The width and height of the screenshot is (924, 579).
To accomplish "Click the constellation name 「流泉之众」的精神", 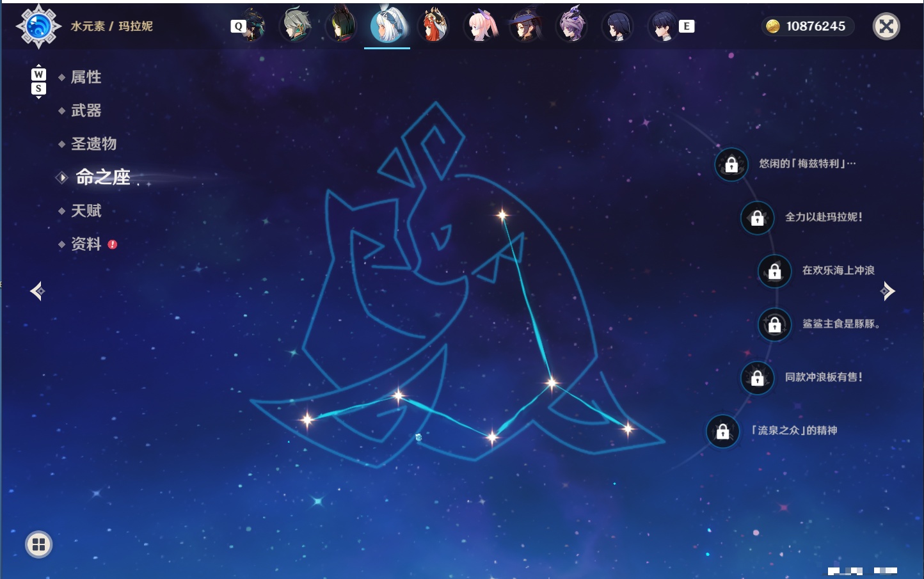I will [x=794, y=430].
